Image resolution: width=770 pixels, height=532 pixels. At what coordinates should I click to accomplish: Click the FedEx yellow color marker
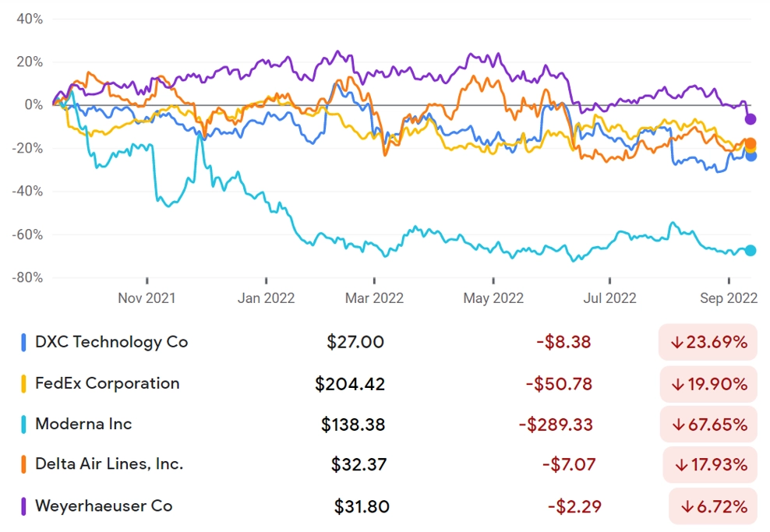tap(23, 384)
